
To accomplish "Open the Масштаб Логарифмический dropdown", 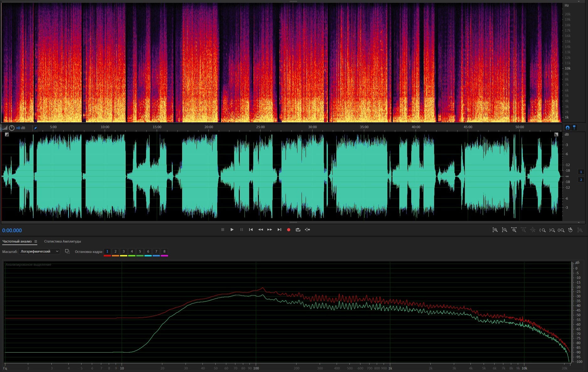I will (39, 251).
